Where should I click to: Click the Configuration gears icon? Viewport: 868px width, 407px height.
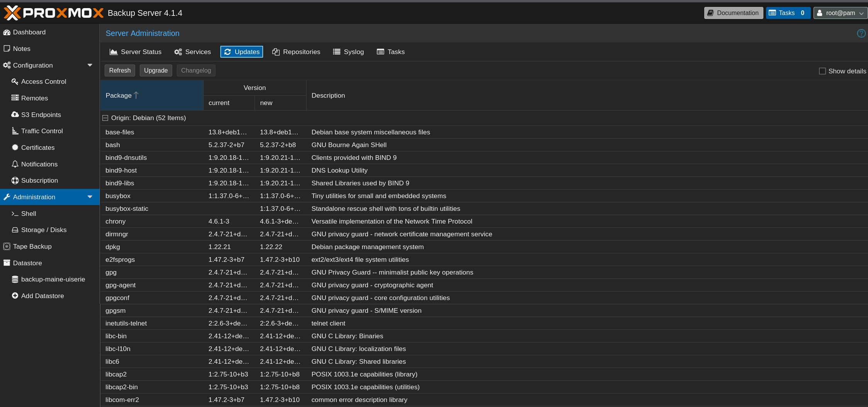(x=7, y=65)
